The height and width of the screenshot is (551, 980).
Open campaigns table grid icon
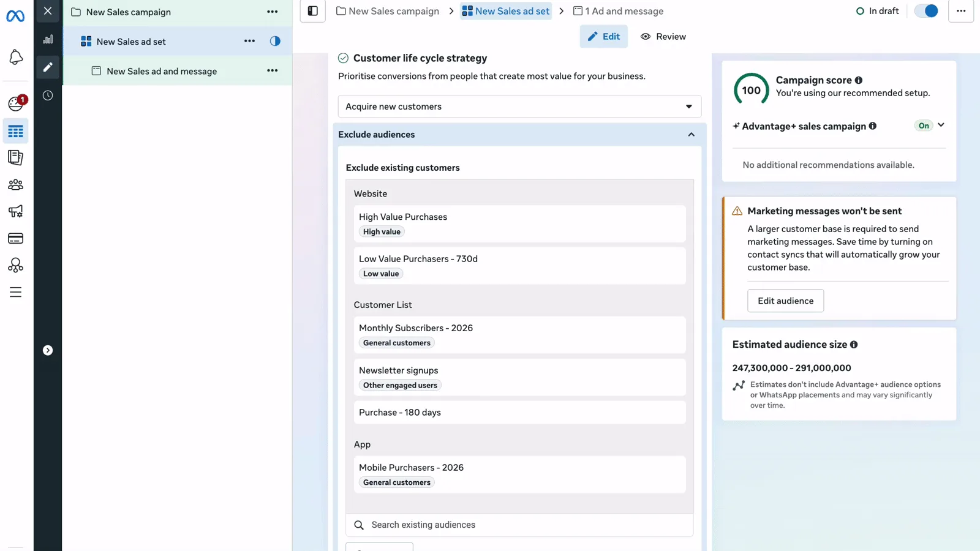16,131
